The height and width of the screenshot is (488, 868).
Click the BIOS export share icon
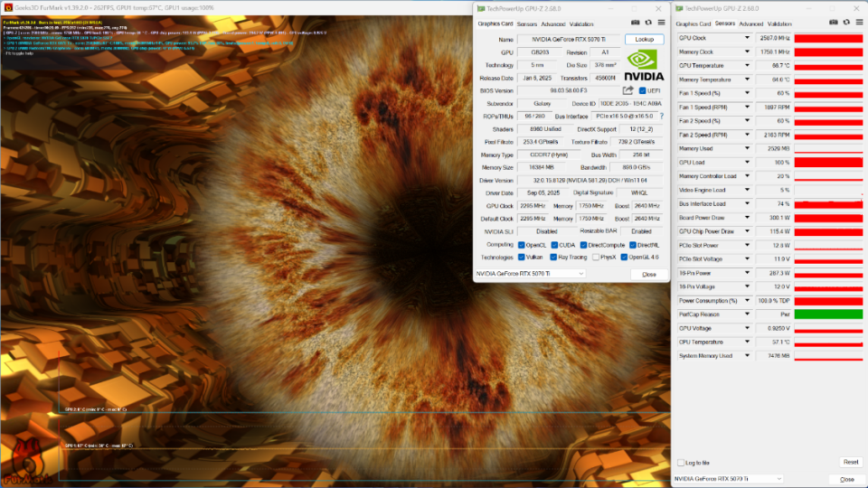[627, 90]
